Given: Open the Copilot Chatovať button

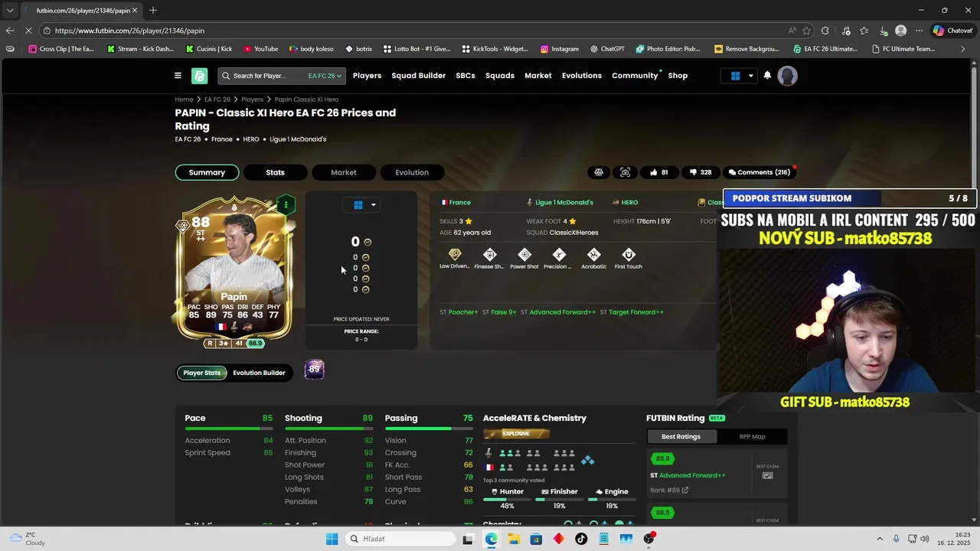Looking at the screenshot, I should coord(952,31).
